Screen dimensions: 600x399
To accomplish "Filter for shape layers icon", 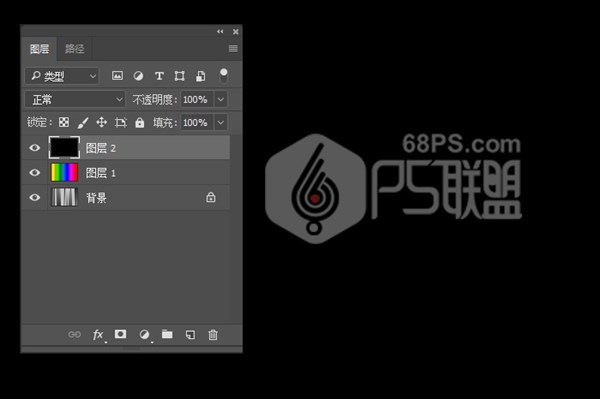I will tap(179, 76).
